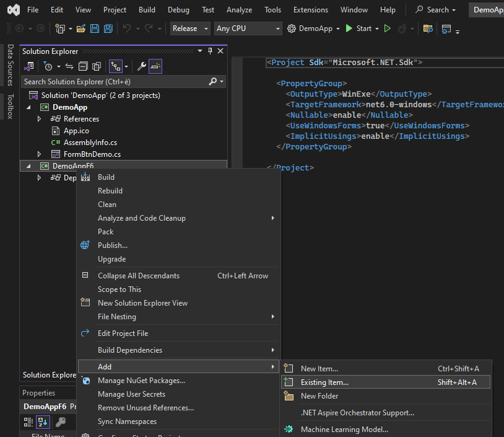Open the Release configuration dropdown
This screenshot has width=504, height=437.
pyautogui.click(x=190, y=29)
